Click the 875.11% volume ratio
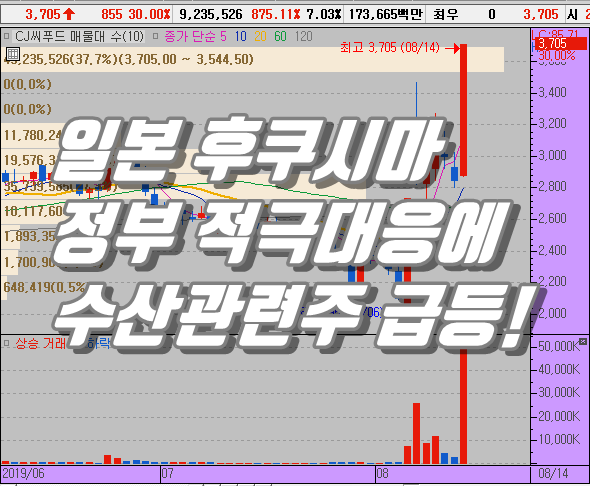Screen dimensions: 590x486 [x=276, y=14]
